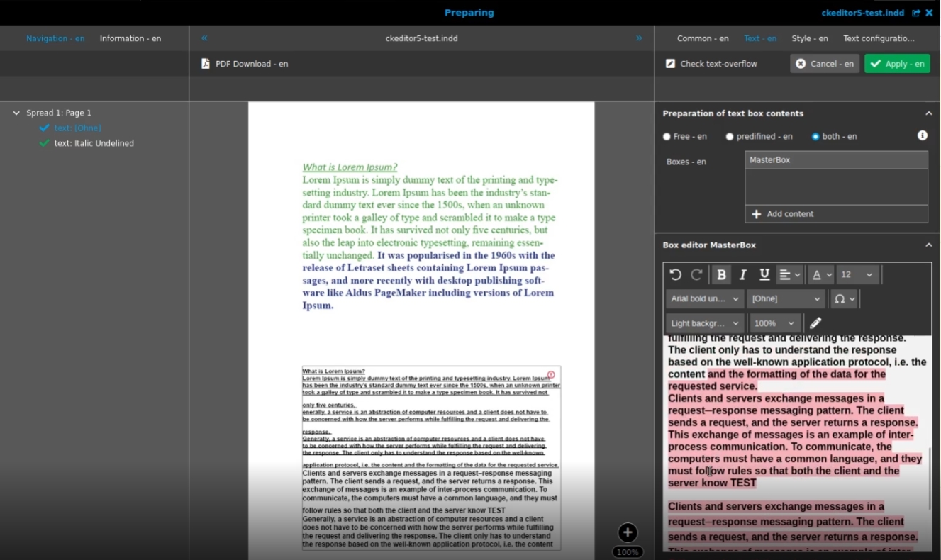The height and width of the screenshot is (560, 941).
Task: Open the font color picker dropdown
Action: pos(822,275)
